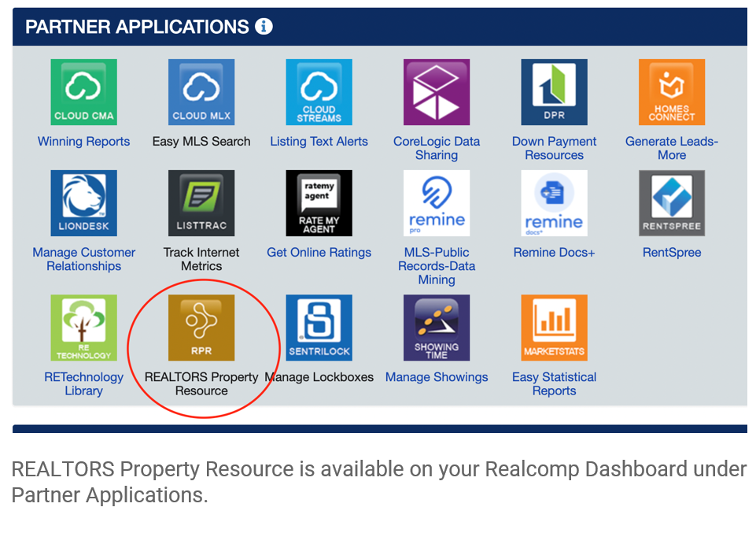Open MLS-Public Records-Data Mining link
This screenshot has width=756, height=533.
437,266
